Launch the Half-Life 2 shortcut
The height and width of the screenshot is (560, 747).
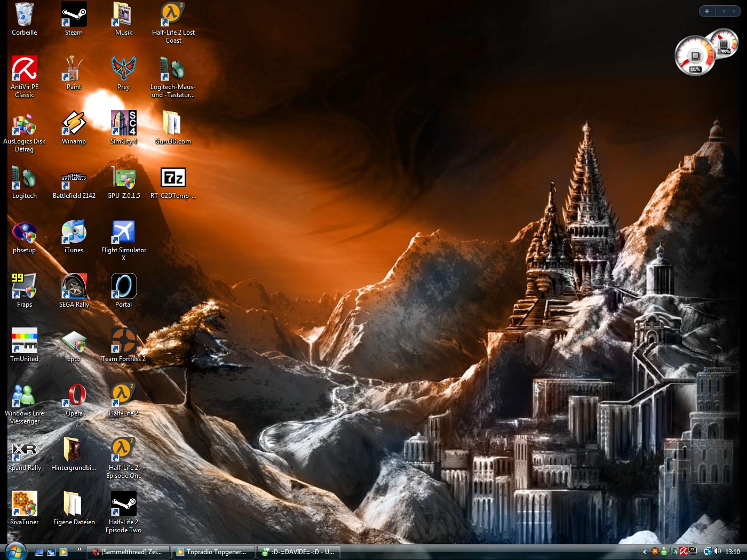[x=123, y=400]
